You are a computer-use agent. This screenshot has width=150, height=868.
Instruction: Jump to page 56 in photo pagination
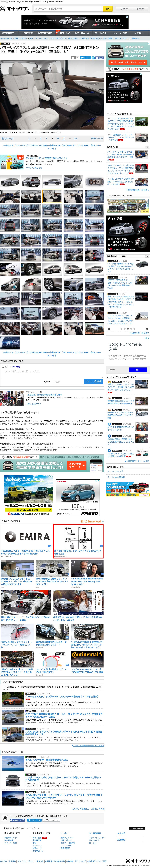click(75, 138)
